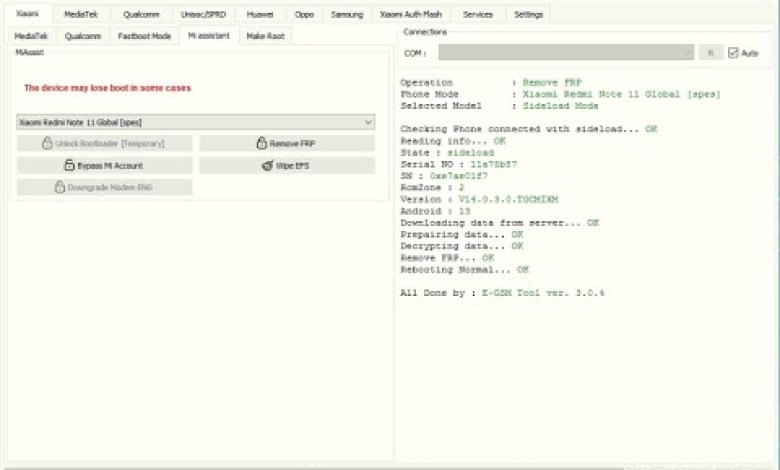Screen dimensions: 780x470
Task: Select the Mi assistant sub-tab
Action: coord(209,35)
